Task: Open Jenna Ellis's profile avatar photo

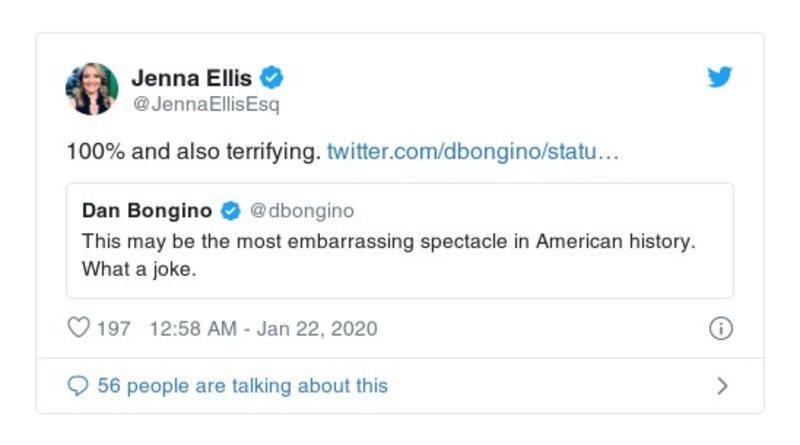Action: pos(92,88)
